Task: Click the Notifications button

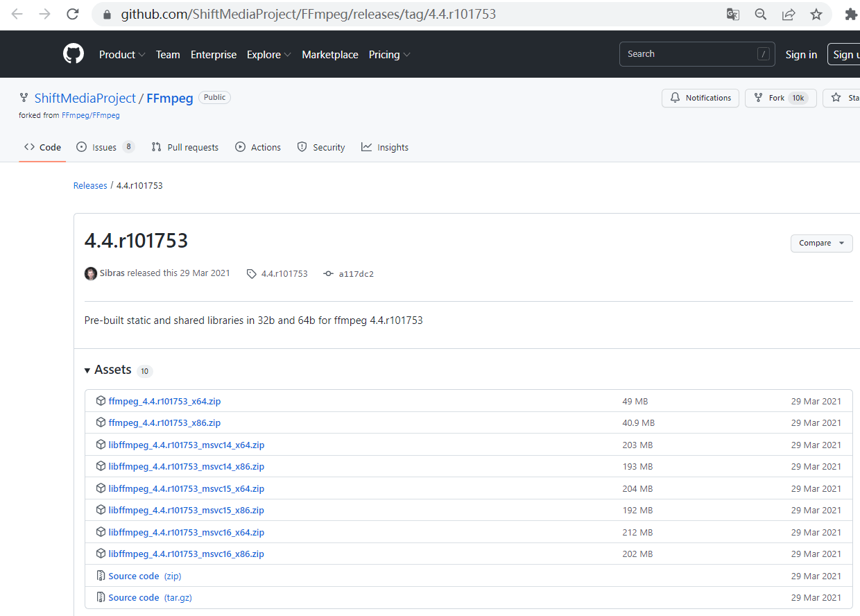Action: 700,98
